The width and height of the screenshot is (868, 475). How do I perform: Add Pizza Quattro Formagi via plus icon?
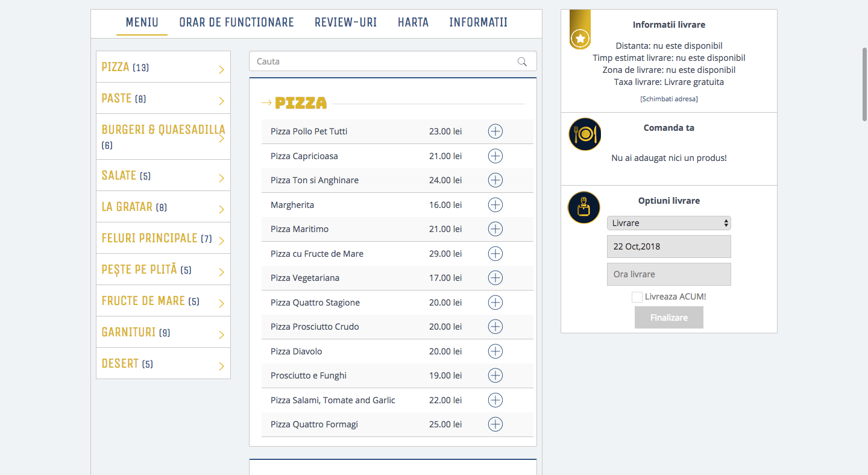tap(495, 424)
